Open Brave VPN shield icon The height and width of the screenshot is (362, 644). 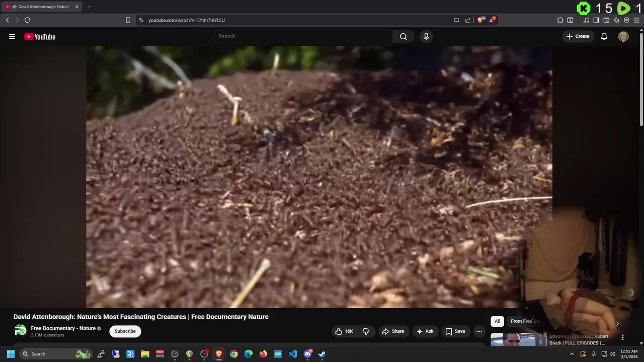point(626,20)
